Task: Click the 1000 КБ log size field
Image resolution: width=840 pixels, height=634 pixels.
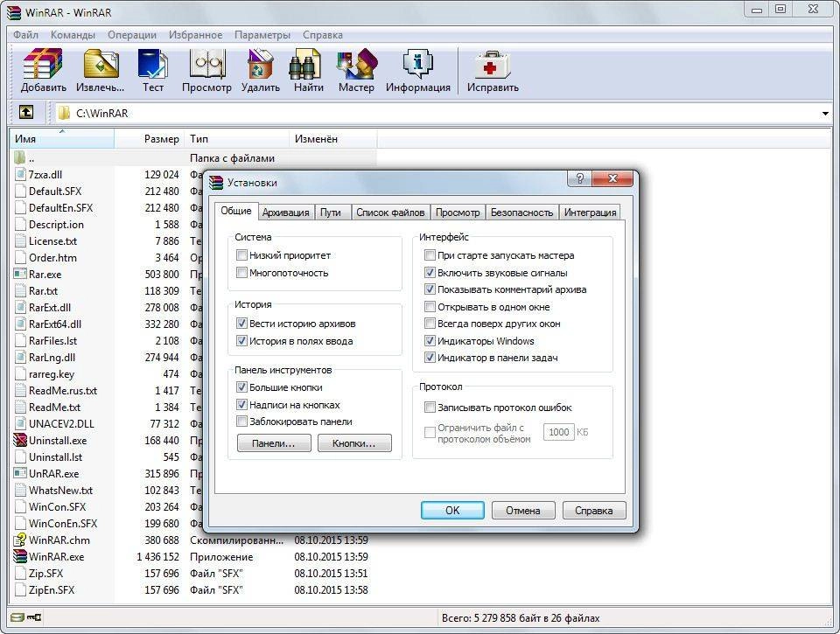Action: pyautogui.click(x=559, y=432)
